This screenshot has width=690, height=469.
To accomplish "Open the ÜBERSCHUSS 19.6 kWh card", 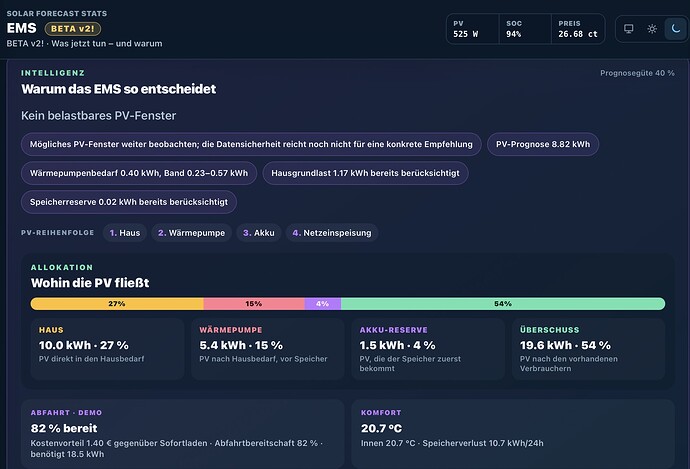I will pos(588,349).
